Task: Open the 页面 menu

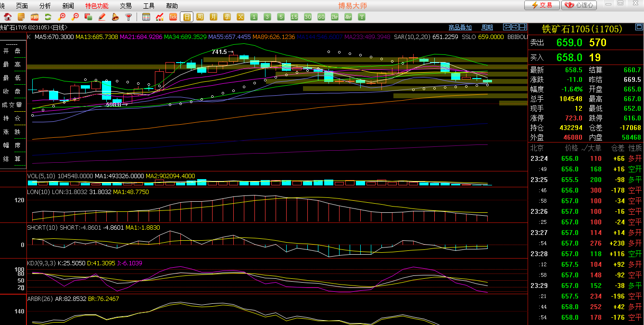Action: (x=22, y=6)
